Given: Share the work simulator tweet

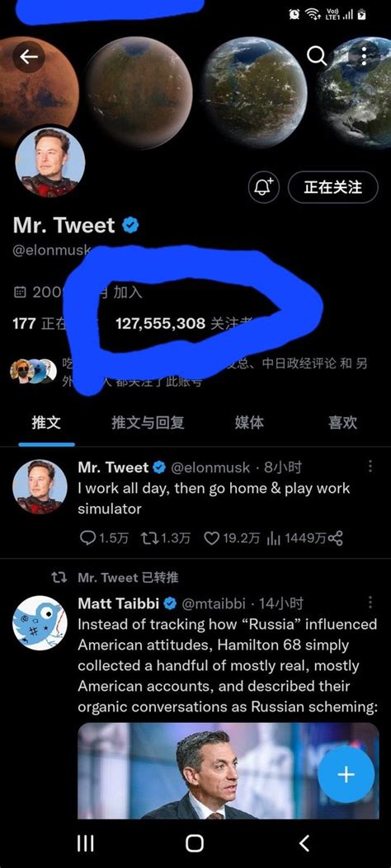Looking at the screenshot, I should (336, 538).
